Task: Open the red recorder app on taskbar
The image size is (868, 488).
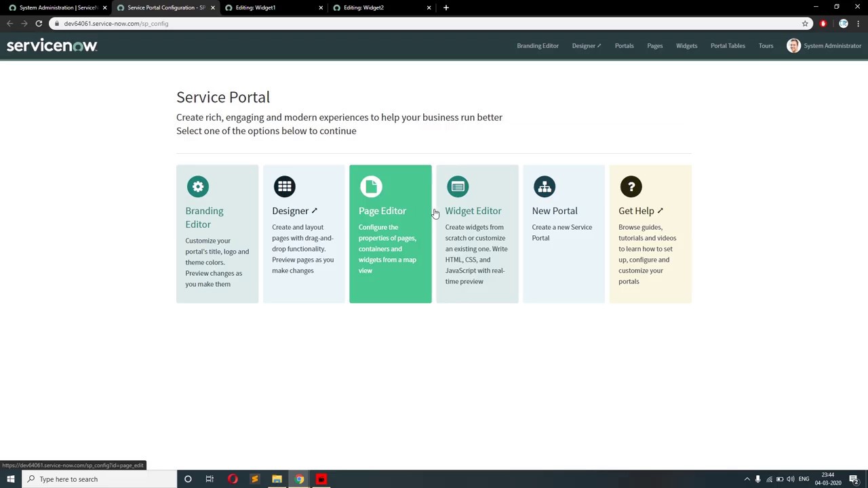Action: (x=321, y=479)
